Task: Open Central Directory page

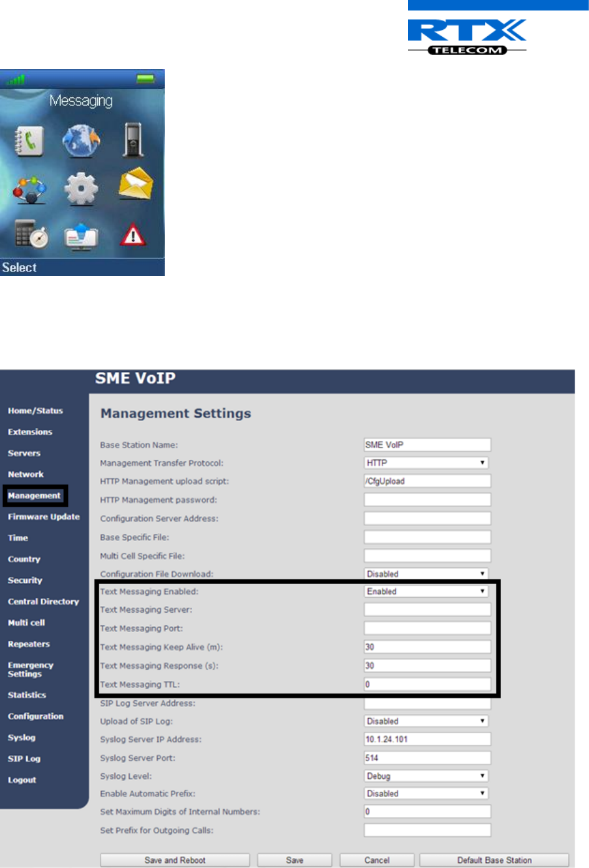Action: pyautogui.click(x=44, y=602)
